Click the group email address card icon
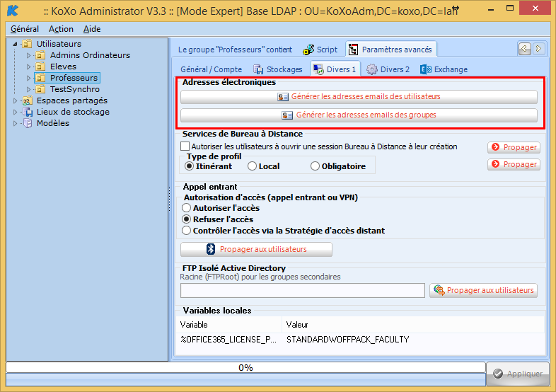 [x=287, y=115]
